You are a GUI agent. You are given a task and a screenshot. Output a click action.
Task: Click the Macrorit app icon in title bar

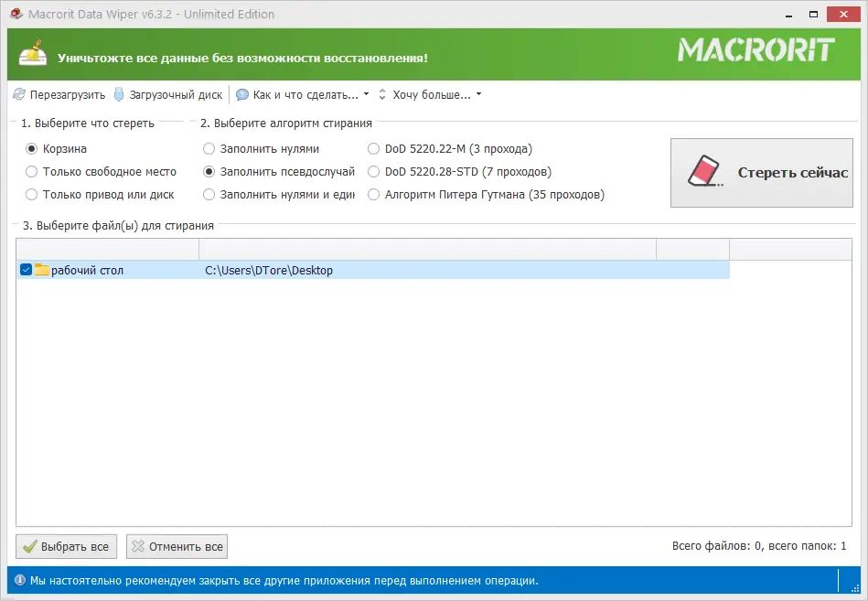point(16,14)
